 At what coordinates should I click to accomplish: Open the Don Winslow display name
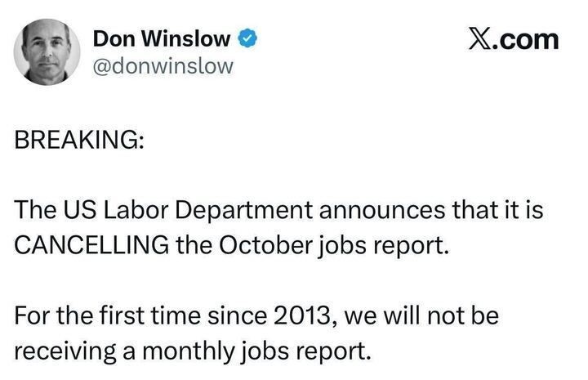point(162,38)
